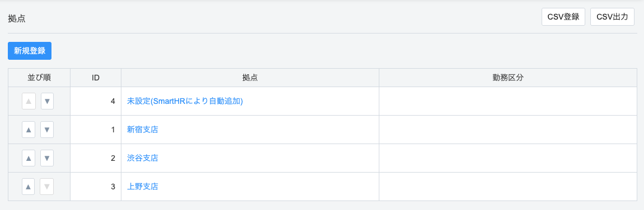Click the CSV登録 button
Screen dimensions: 644x210
click(x=563, y=17)
